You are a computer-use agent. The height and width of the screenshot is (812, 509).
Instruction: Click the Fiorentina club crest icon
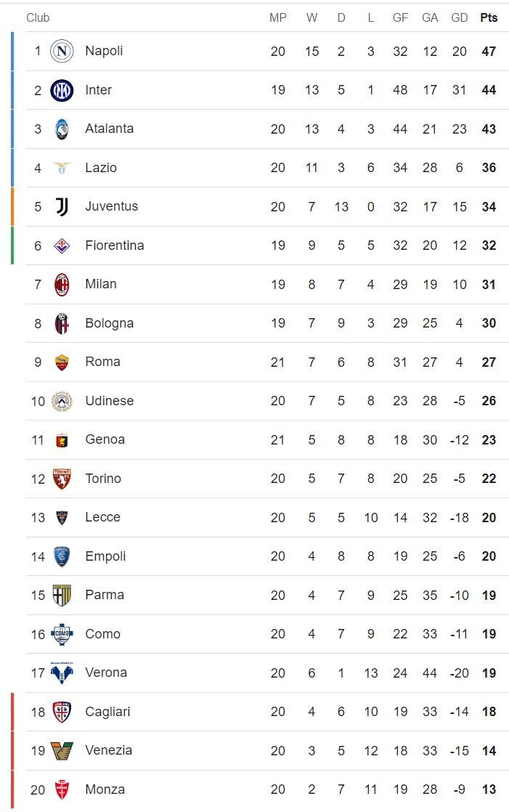tap(62, 245)
